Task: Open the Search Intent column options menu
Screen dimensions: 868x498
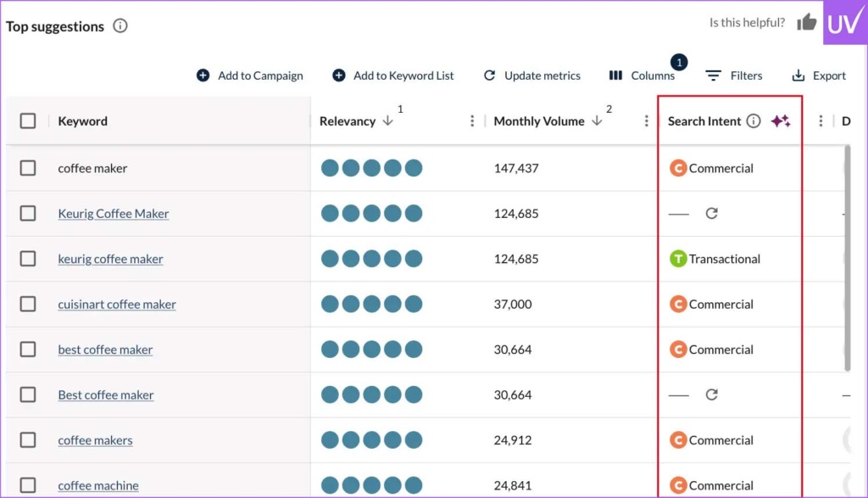Action: pyautogui.click(x=821, y=121)
